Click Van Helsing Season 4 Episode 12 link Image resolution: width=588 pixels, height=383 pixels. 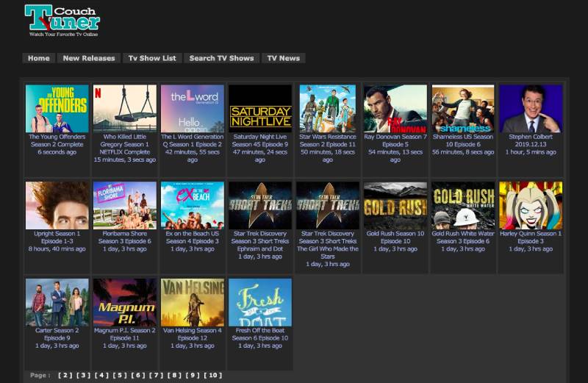click(x=193, y=334)
